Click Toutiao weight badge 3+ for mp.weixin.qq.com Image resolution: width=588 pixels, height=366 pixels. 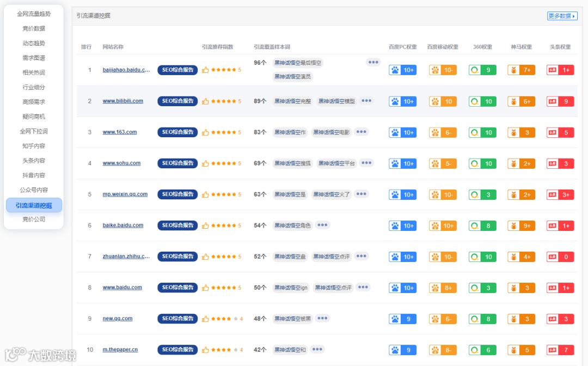coord(560,194)
